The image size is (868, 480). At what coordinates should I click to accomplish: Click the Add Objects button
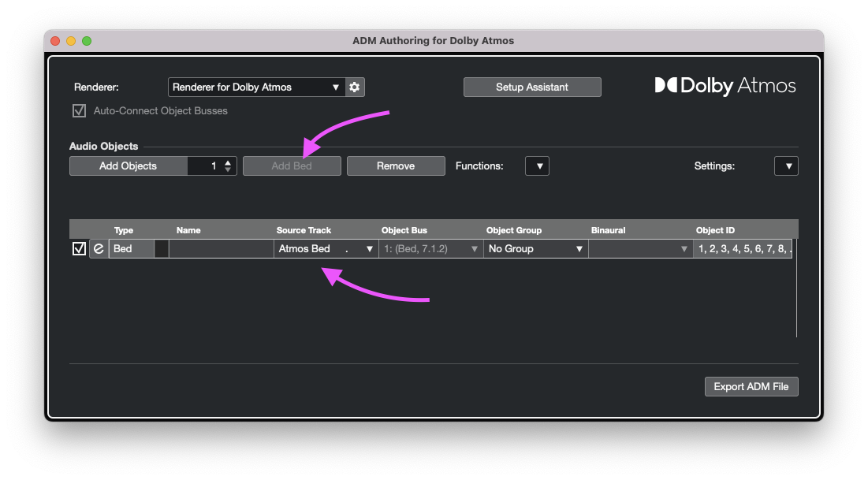(129, 166)
